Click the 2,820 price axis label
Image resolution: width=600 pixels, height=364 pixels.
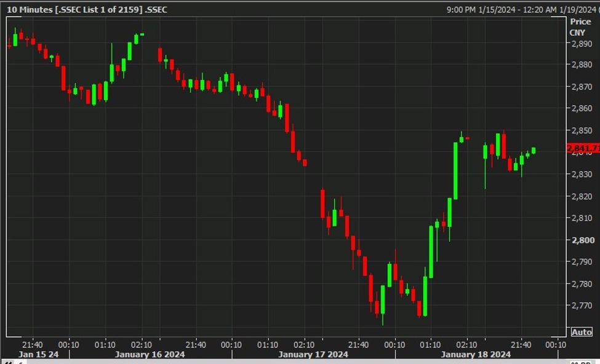[582, 197]
